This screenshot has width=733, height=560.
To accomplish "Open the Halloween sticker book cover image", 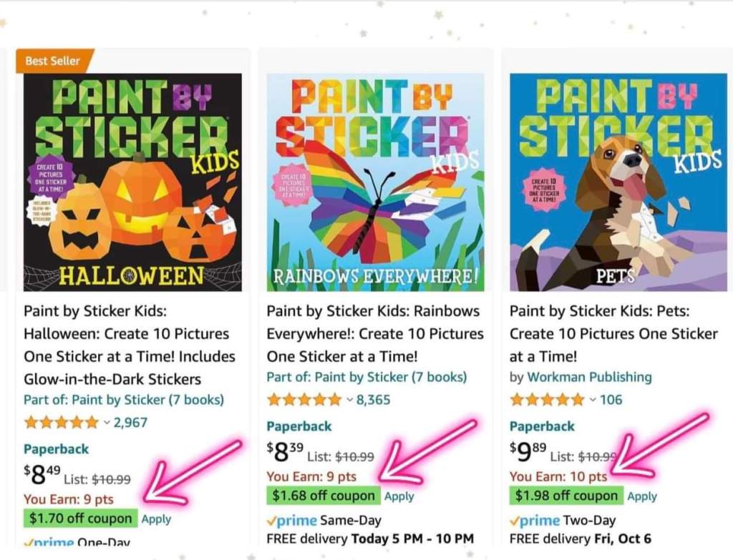I will coord(132,182).
